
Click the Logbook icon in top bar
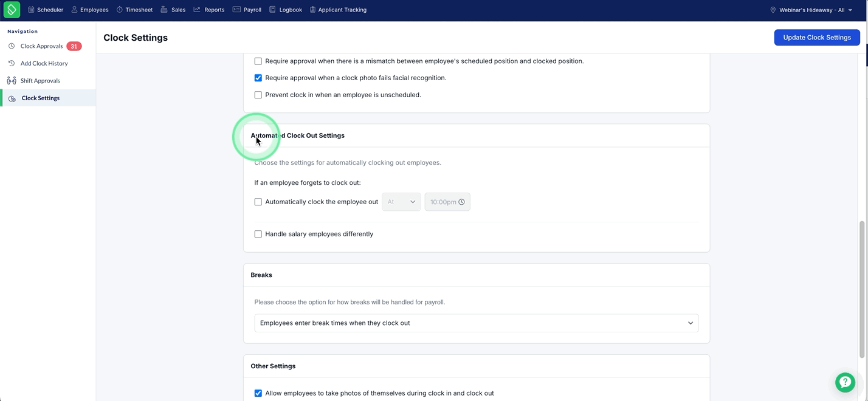pyautogui.click(x=272, y=10)
